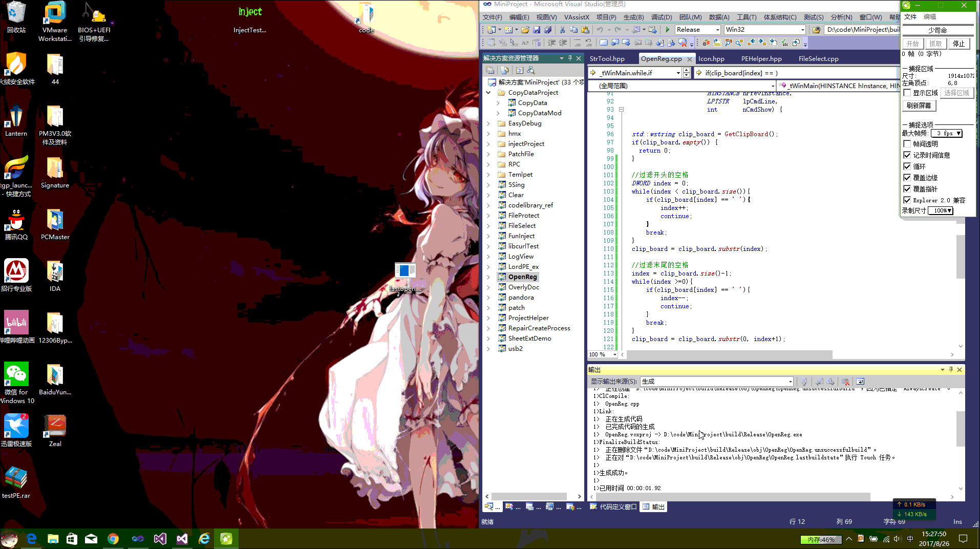This screenshot has height=549, width=980.
Task: Click the Copy icon in Visual Studio toolbar
Action: (574, 30)
